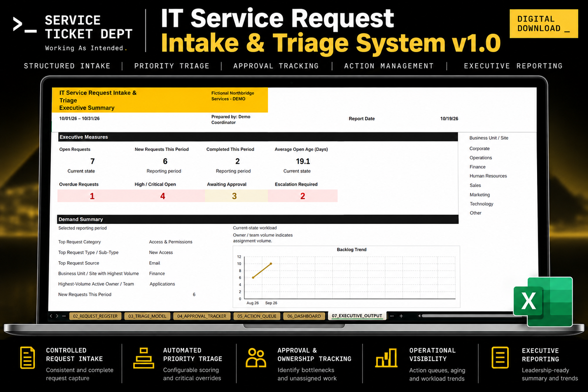Select Escalation Required value 2 cell
The width and height of the screenshot is (588, 392).
click(303, 196)
